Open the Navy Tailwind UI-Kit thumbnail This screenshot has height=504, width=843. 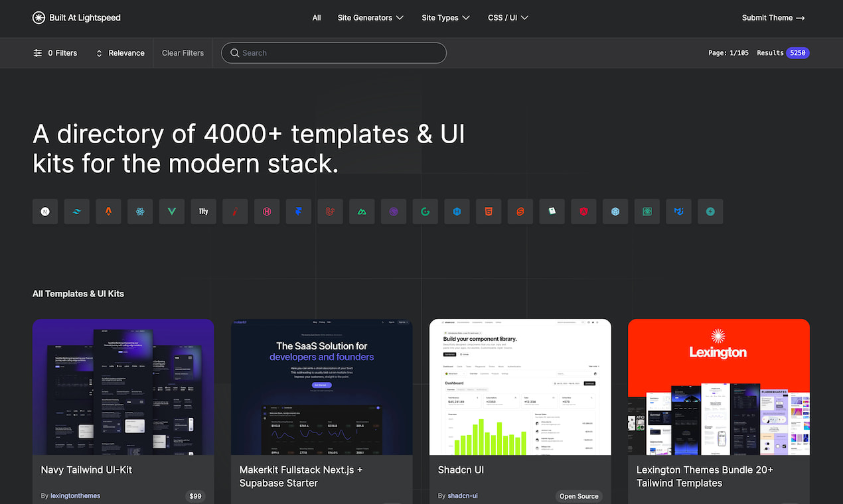pos(123,387)
